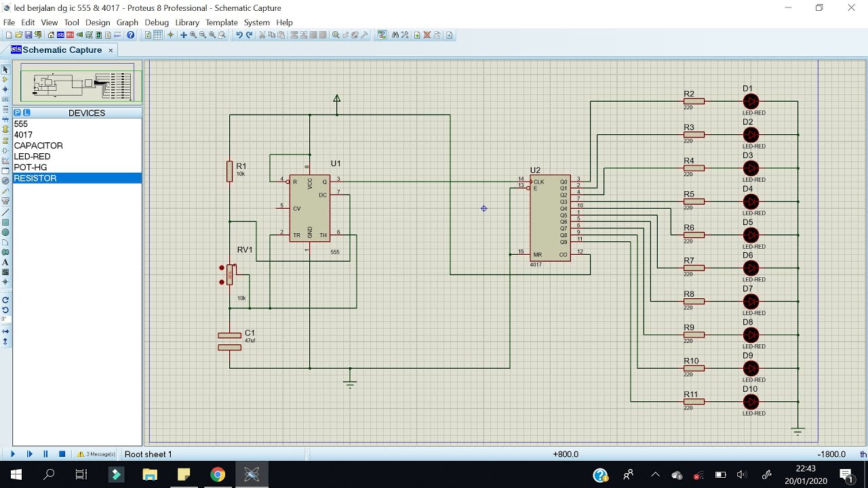Click rotation angle input field

pyautogui.click(x=5, y=319)
